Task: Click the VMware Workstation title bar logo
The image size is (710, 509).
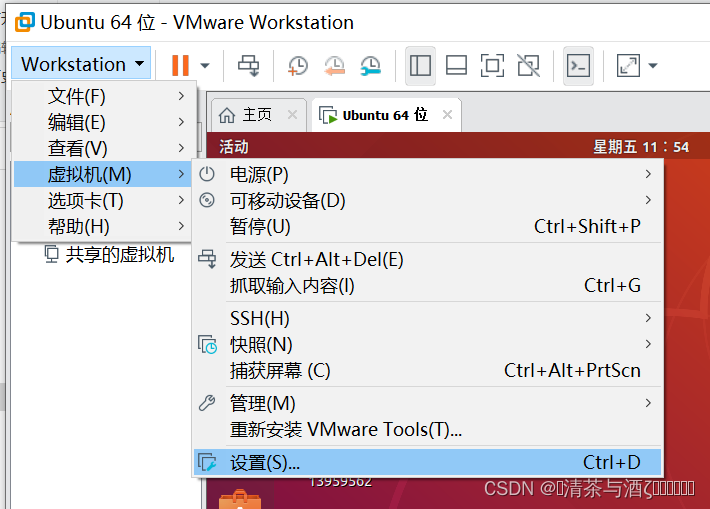Action: point(24,22)
